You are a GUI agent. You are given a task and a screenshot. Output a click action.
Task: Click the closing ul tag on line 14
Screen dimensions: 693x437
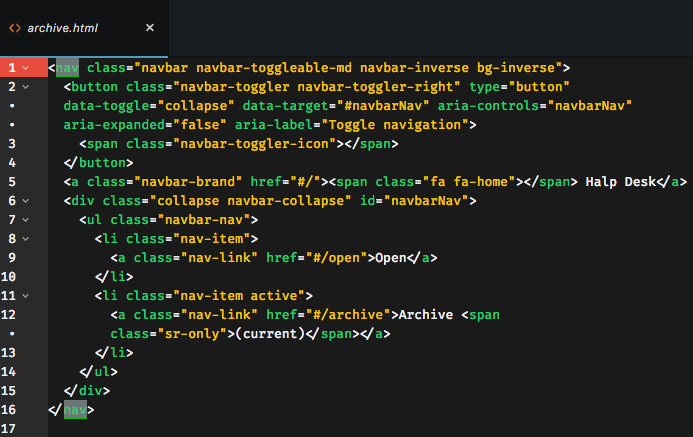pyautogui.click(x=98, y=372)
